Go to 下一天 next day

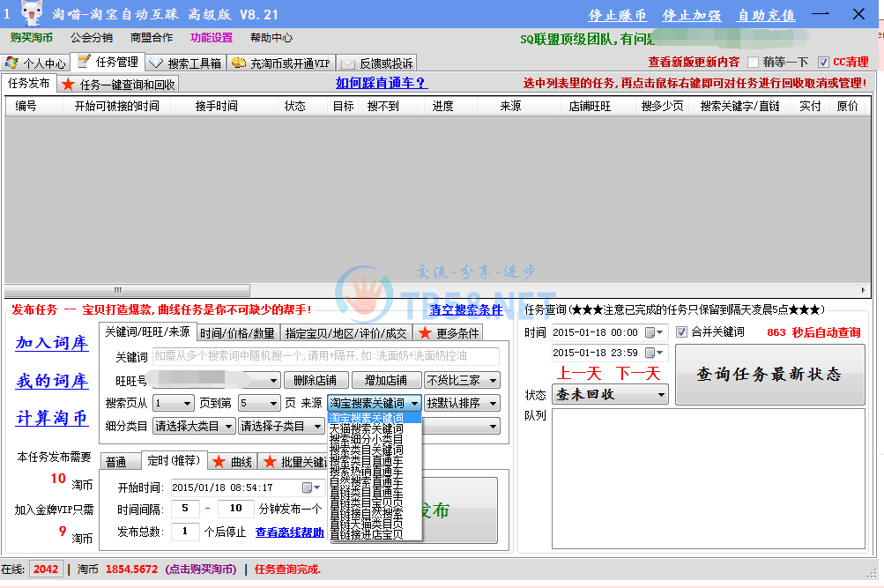(x=637, y=373)
